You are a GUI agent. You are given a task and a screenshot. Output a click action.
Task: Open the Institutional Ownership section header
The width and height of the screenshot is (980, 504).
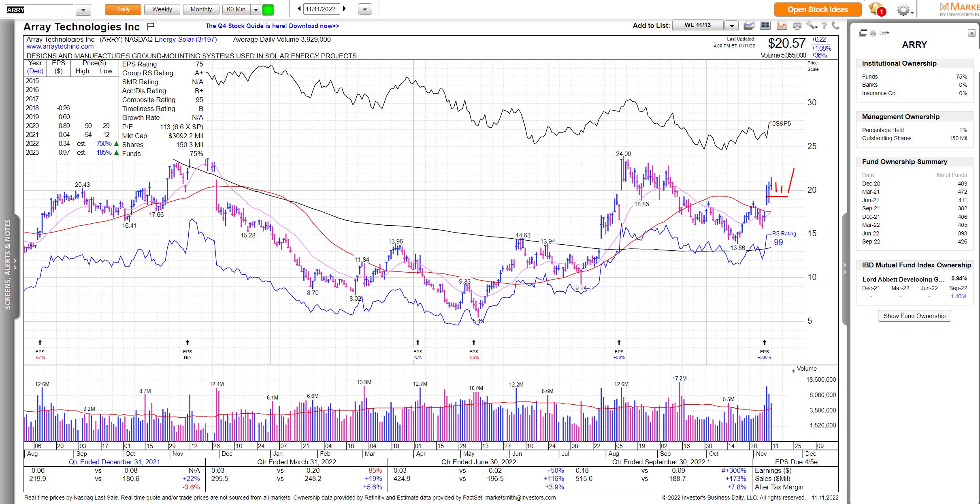tap(914, 64)
